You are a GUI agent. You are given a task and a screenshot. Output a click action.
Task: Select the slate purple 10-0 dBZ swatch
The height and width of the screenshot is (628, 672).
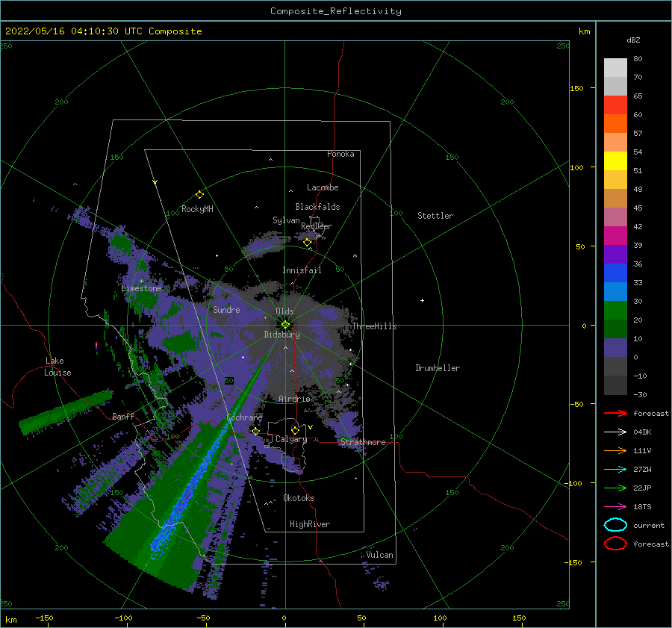[615, 347]
